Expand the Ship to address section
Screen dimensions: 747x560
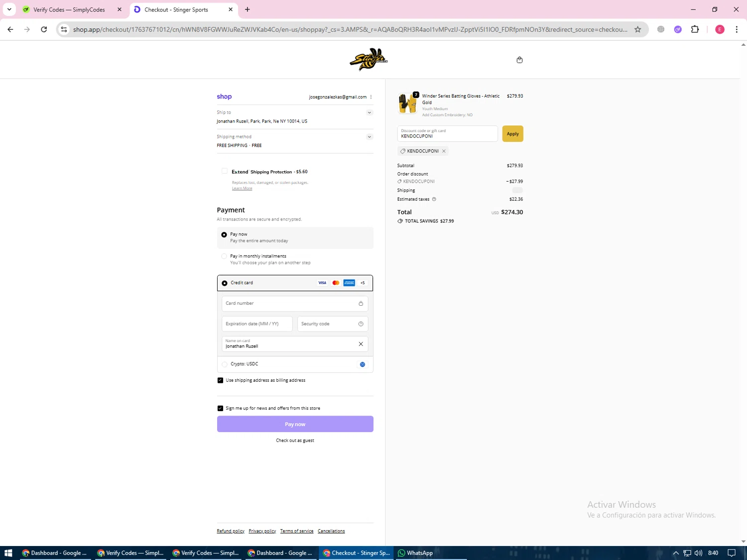370,112
